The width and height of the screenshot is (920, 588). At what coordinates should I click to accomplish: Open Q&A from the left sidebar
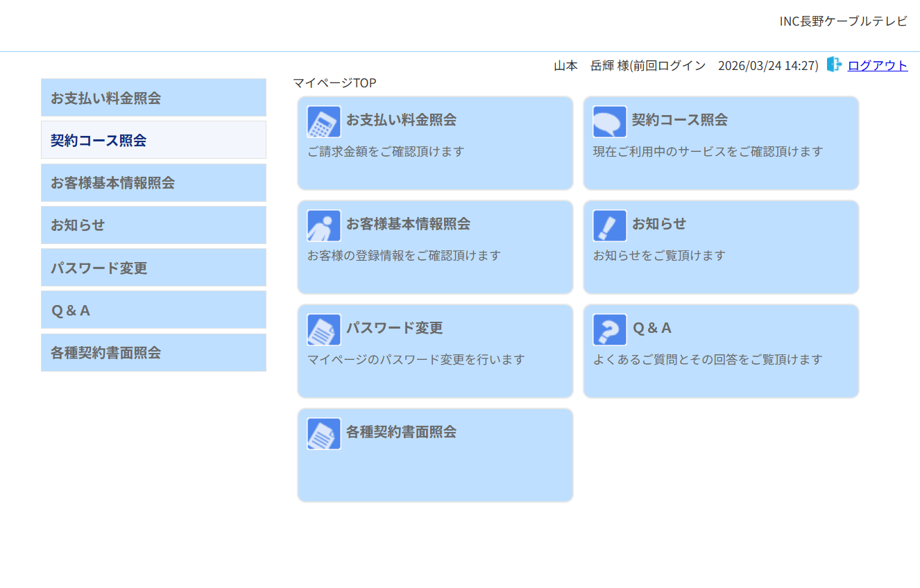click(153, 310)
